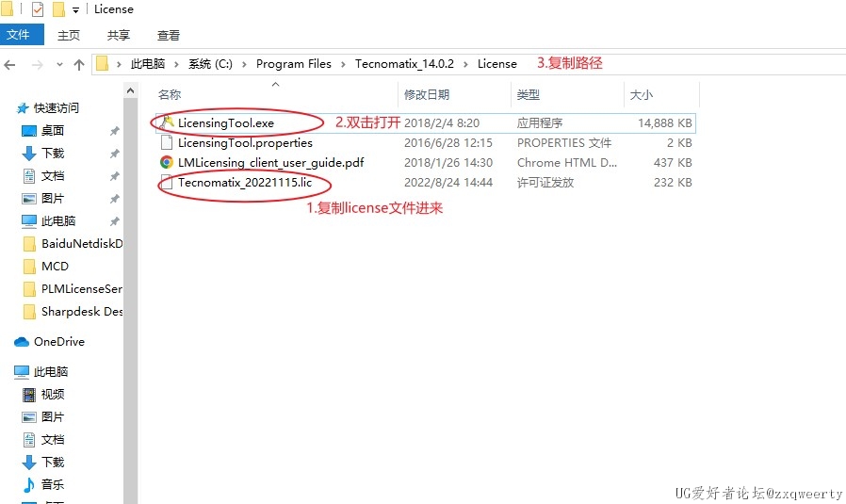Open the 共享 ribbon tab
This screenshot has height=504, width=846.
(x=118, y=36)
